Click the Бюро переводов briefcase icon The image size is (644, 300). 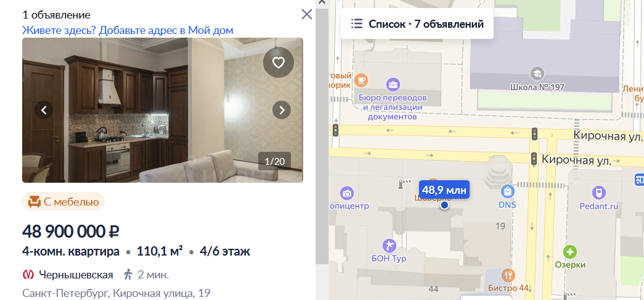(393, 85)
